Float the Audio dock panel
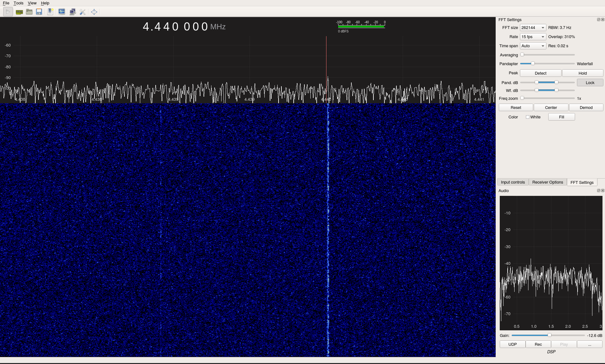This screenshot has height=364, width=605. coord(599,191)
